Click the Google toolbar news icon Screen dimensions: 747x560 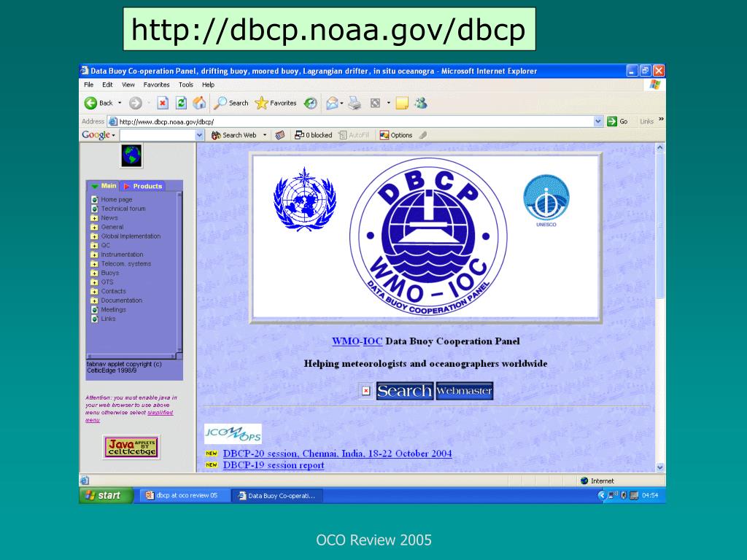(280, 135)
